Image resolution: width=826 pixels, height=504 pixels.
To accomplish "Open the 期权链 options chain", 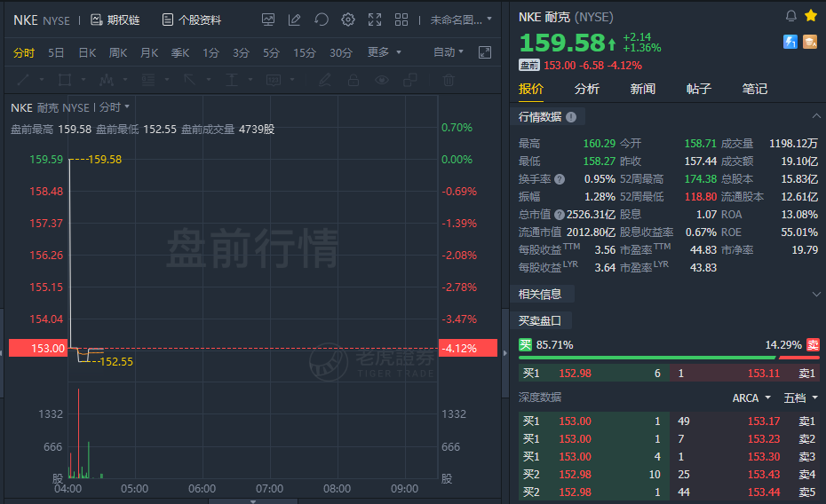I will pyautogui.click(x=115, y=20).
